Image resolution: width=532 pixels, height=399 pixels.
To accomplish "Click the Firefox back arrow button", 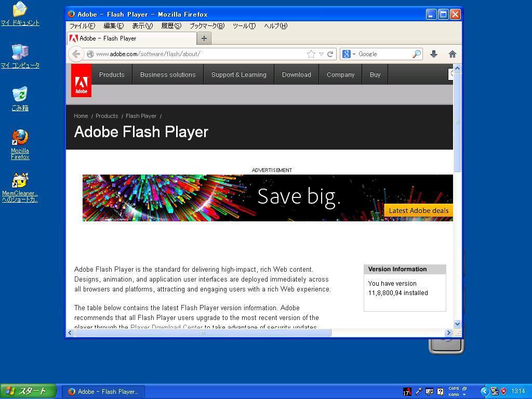I will 76,54.
